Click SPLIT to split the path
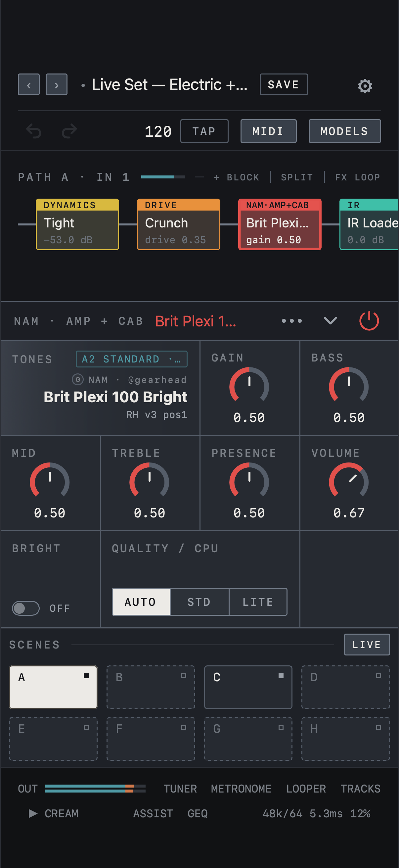 297,177
